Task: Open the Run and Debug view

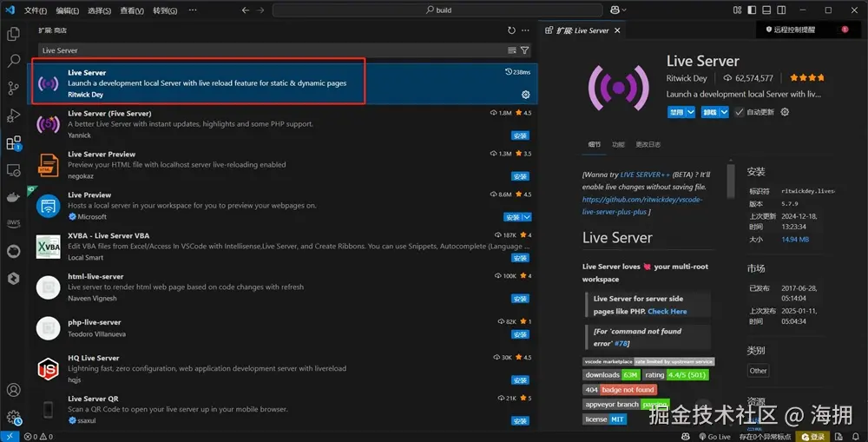Action: click(13, 115)
